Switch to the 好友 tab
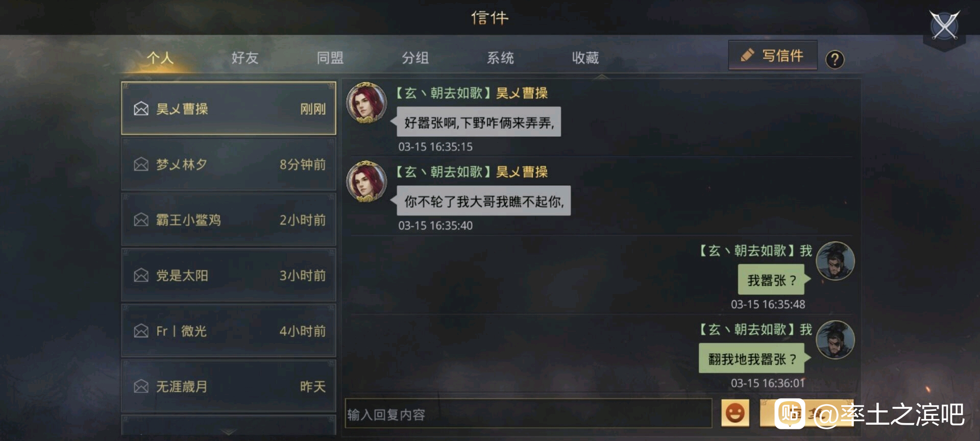 click(245, 58)
